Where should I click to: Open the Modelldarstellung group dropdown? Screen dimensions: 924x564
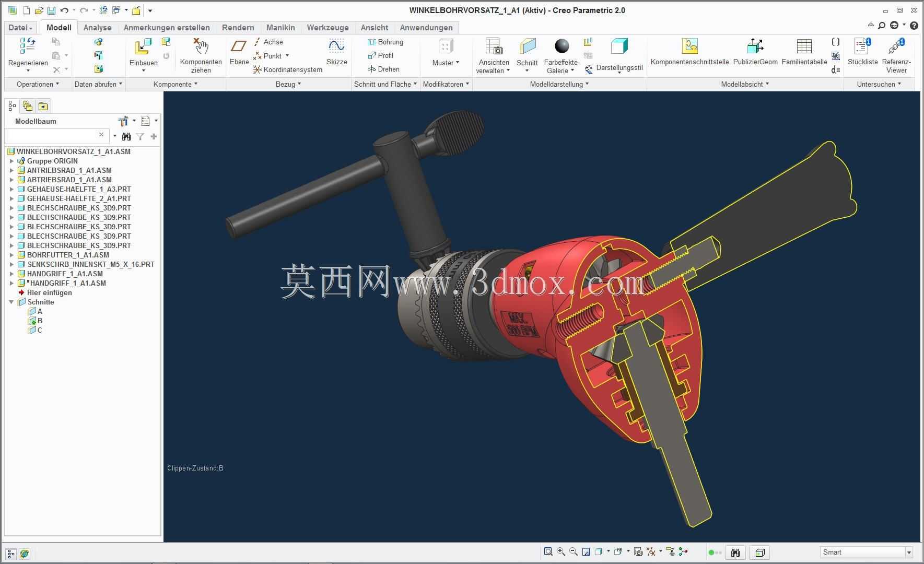coord(559,84)
